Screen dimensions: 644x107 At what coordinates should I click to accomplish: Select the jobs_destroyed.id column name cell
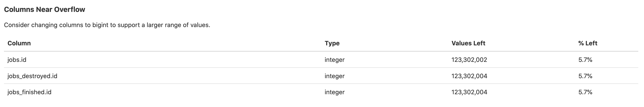(32, 76)
